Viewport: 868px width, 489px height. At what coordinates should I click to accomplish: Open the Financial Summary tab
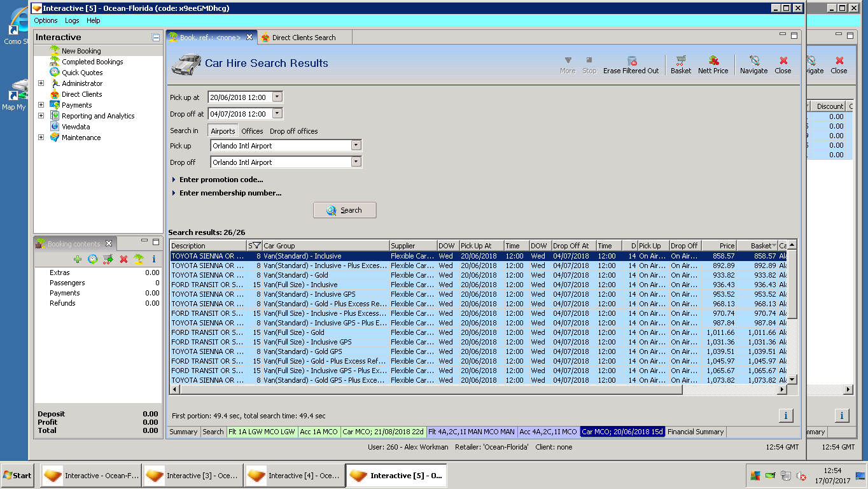(x=696, y=432)
